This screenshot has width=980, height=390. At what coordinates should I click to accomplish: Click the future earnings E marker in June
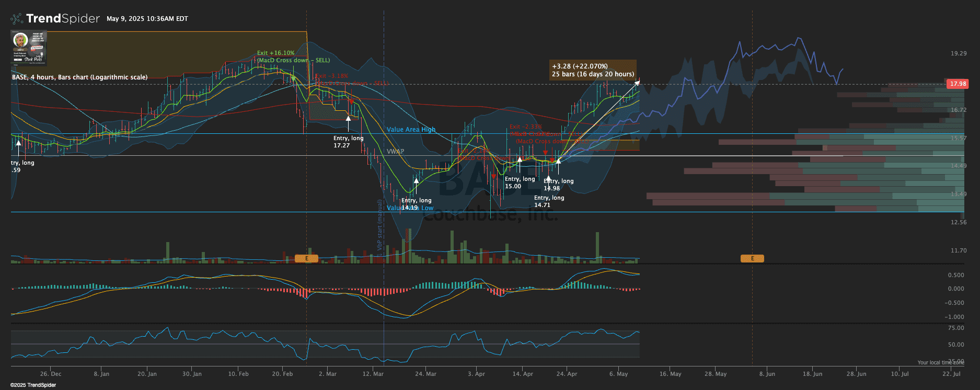point(752,258)
